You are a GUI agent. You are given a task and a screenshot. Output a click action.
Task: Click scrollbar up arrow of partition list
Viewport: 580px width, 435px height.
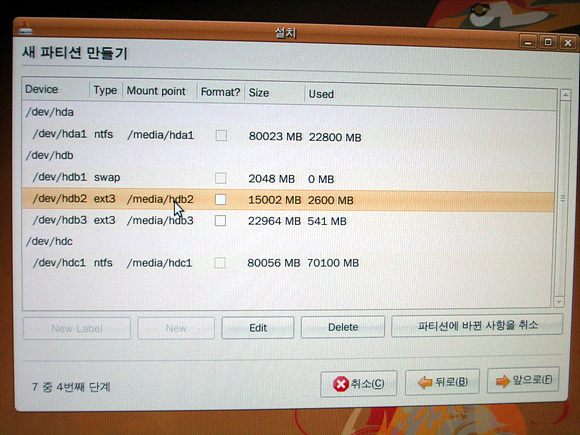[565, 95]
